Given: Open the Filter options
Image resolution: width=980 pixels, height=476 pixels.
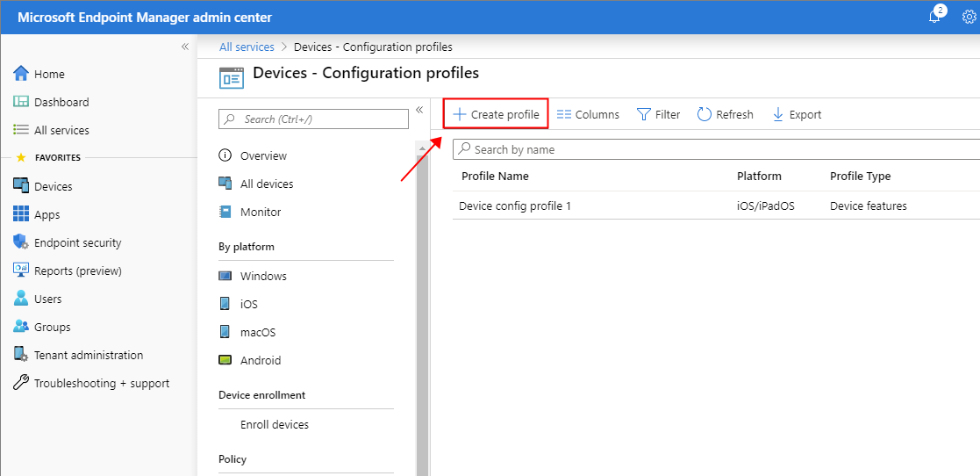Looking at the screenshot, I should [x=658, y=114].
